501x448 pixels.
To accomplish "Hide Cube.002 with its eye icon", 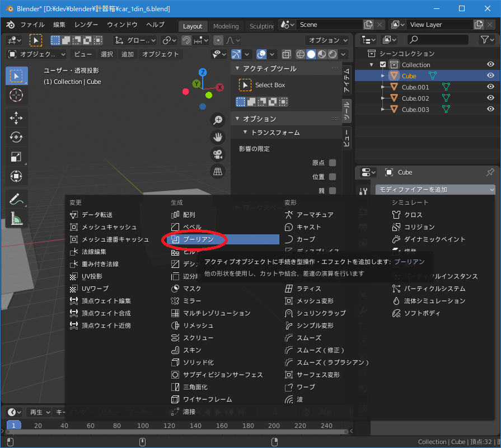I will click(490, 98).
